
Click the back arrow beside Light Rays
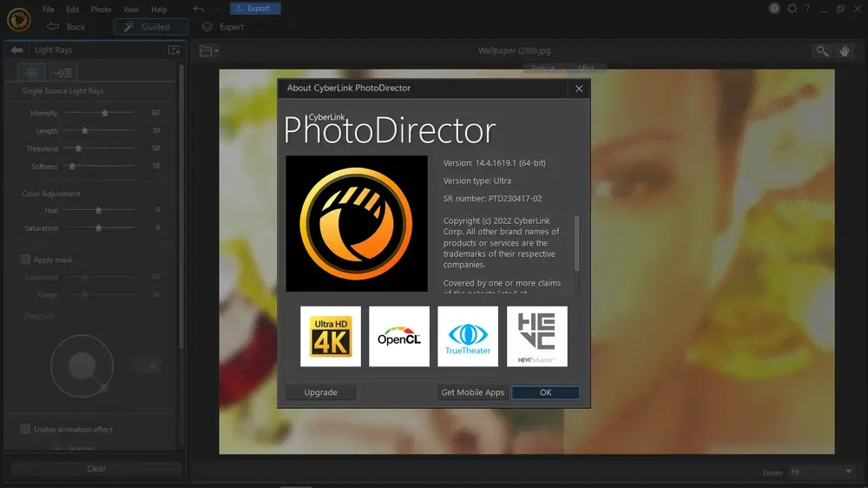[x=16, y=50]
